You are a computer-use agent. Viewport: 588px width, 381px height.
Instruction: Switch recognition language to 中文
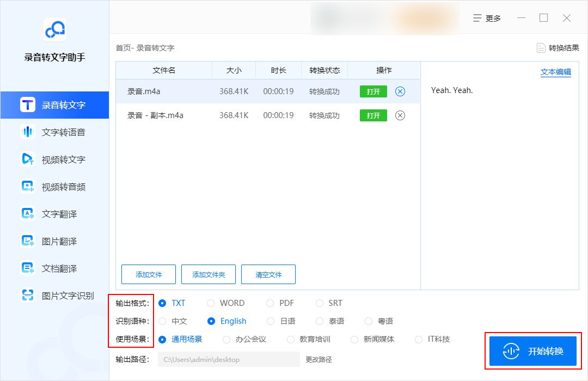[162, 321]
